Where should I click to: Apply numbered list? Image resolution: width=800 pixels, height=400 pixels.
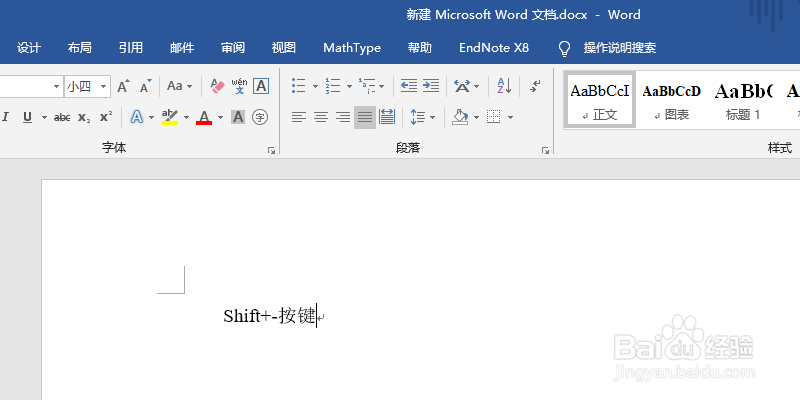pyautogui.click(x=333, y=86)
